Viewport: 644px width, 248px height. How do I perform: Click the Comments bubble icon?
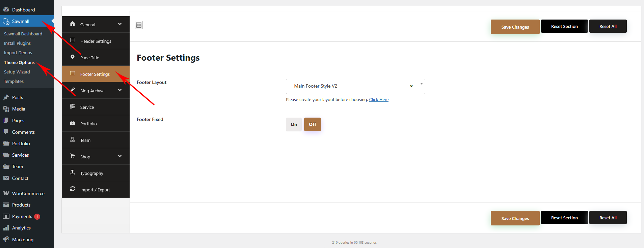(x=6, y=132)
